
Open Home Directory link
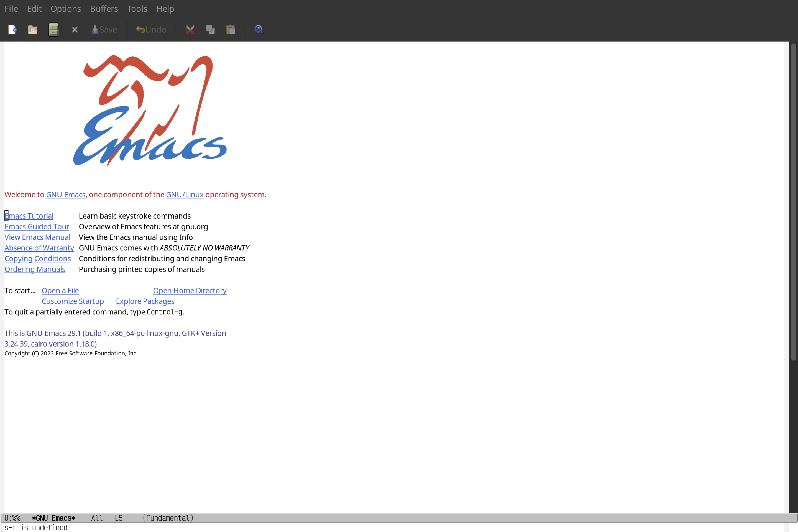point(190,290)
